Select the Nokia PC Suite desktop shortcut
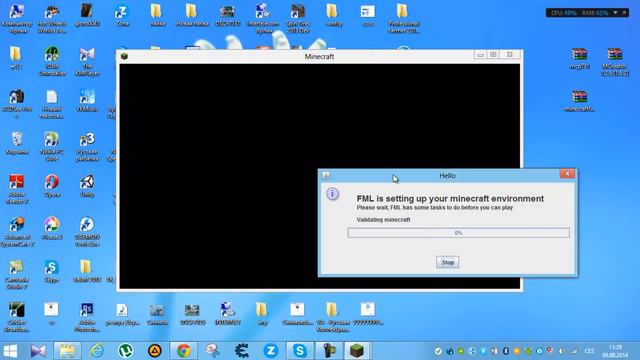The image size is (640, 360). point(52,147)
